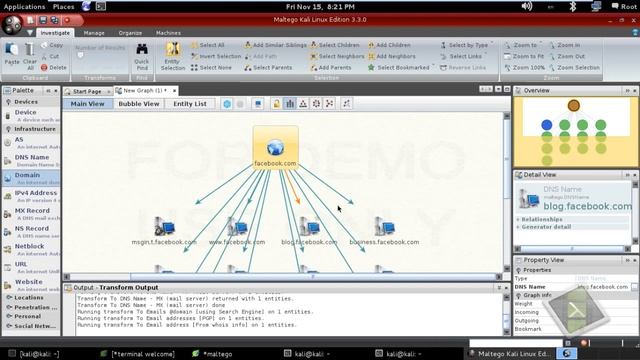The width and height of the screenshot is (640, 360).
Task: Open the Manage ribbon tab
Action: point(94,33)
